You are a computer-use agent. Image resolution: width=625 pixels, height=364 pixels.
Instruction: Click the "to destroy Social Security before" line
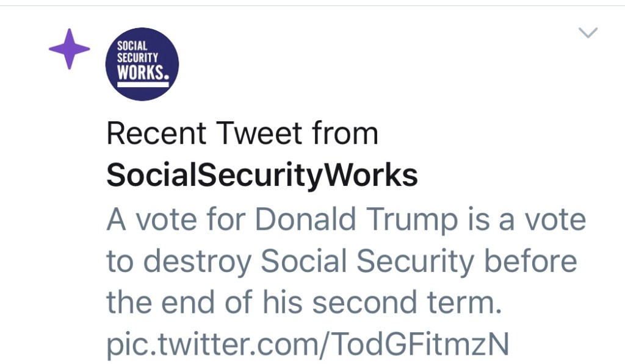click(x=341, y=262)
